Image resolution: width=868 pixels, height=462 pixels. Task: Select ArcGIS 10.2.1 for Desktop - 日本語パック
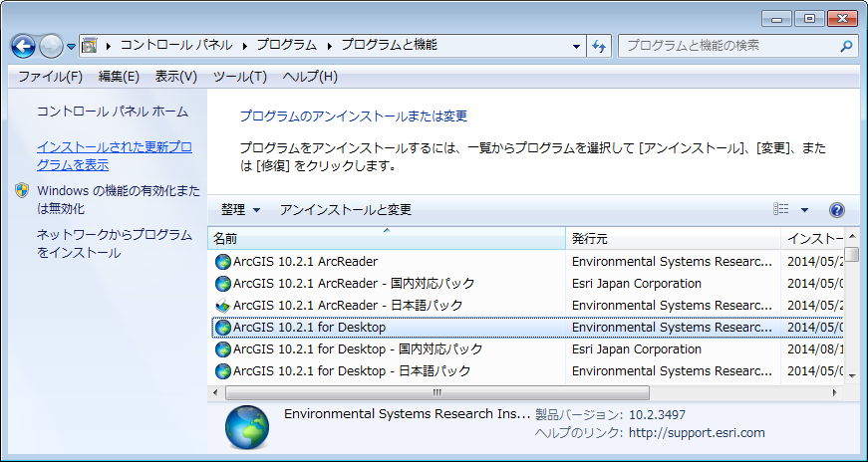pos(528,370)
